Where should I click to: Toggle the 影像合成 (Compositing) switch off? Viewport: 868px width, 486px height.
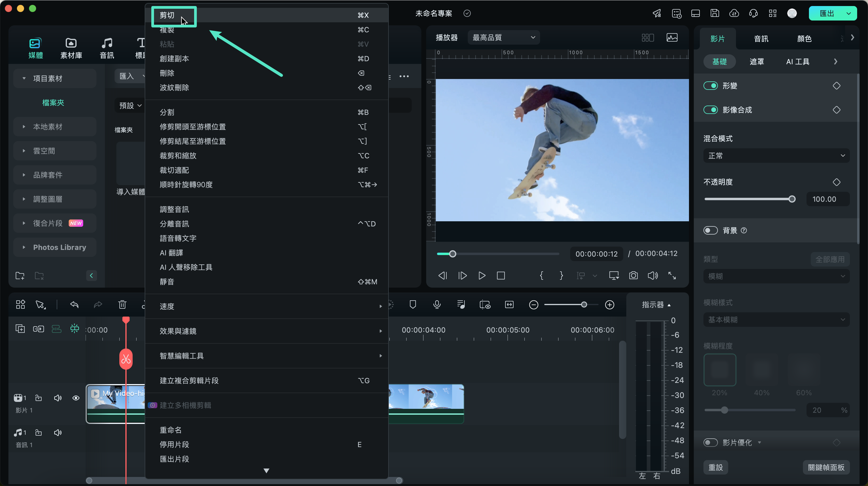[711, 110]
